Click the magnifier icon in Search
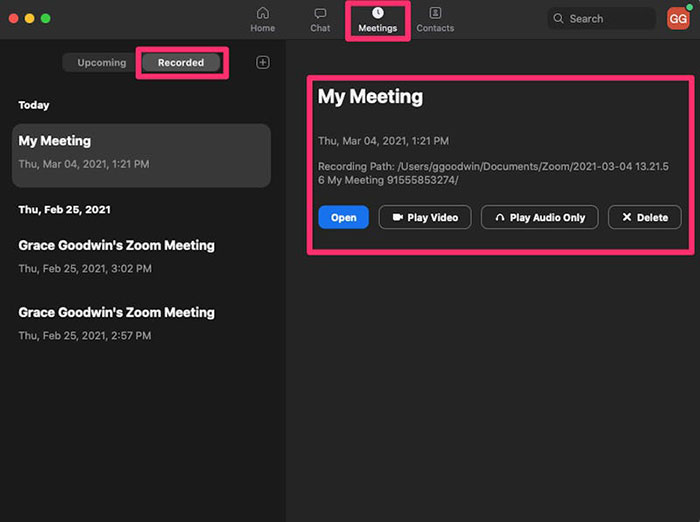 pos(559,18)
